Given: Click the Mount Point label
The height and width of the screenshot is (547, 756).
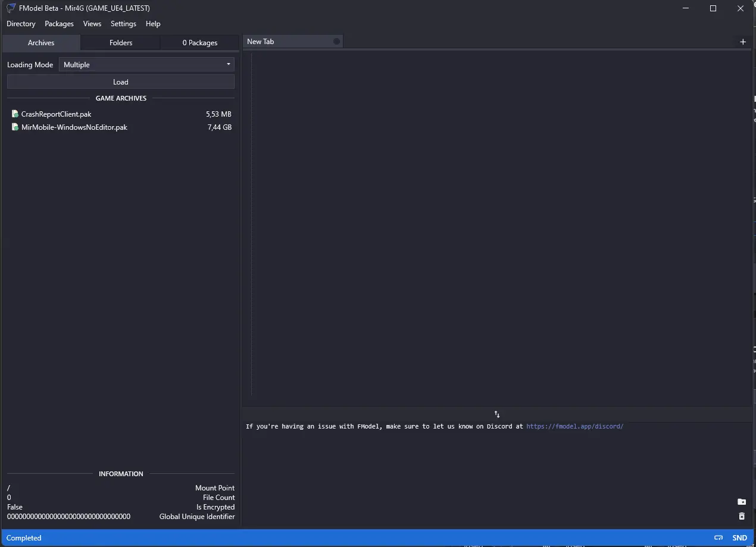Looking at the screenshot, I should [215, 488].
